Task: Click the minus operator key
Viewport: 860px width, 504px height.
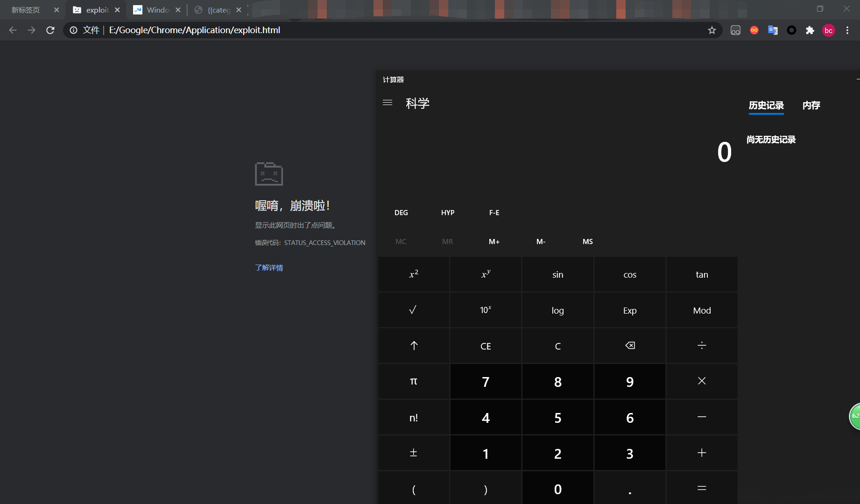Action: (x=702, y=417)
